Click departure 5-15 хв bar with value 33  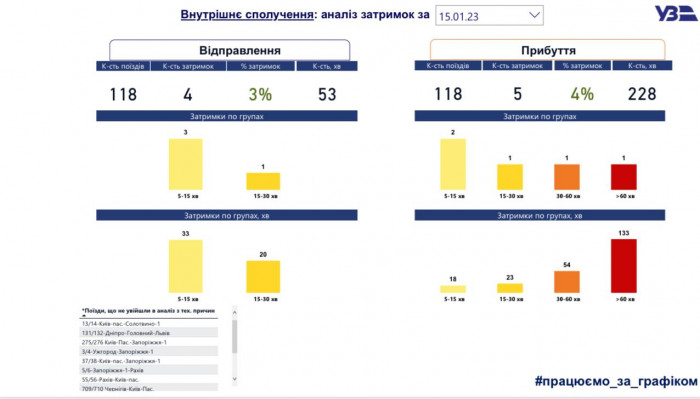point(186,266)
